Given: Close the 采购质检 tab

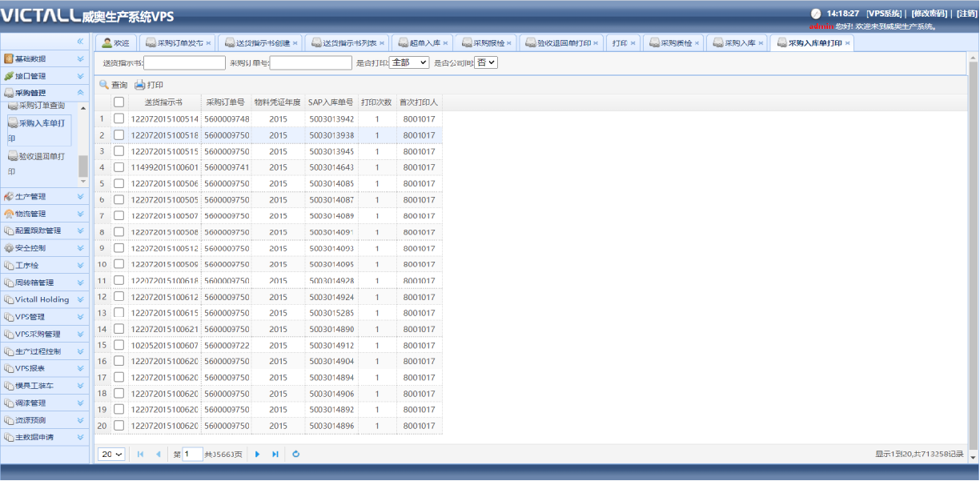Looking at the screenshot, I should [698, 43].
